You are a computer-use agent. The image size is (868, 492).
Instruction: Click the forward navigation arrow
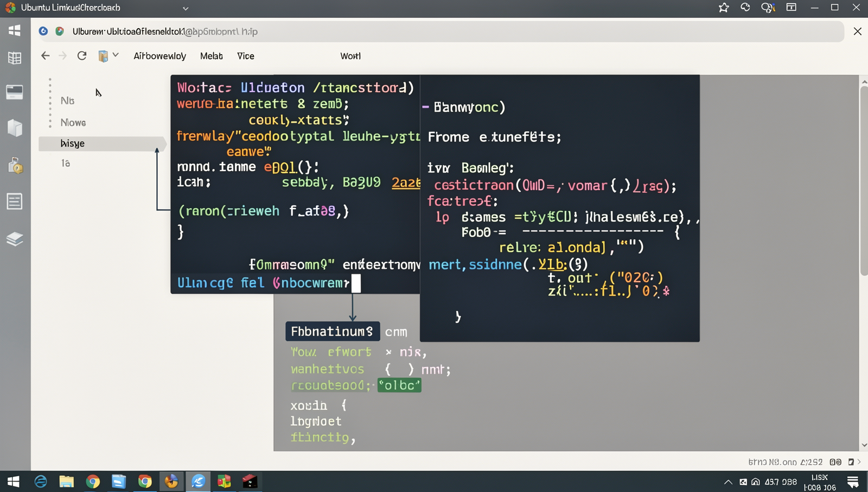point(63,55)
